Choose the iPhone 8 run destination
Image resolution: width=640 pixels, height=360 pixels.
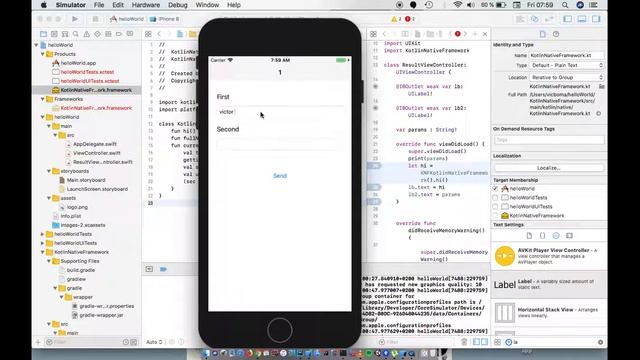click(164, 19)
